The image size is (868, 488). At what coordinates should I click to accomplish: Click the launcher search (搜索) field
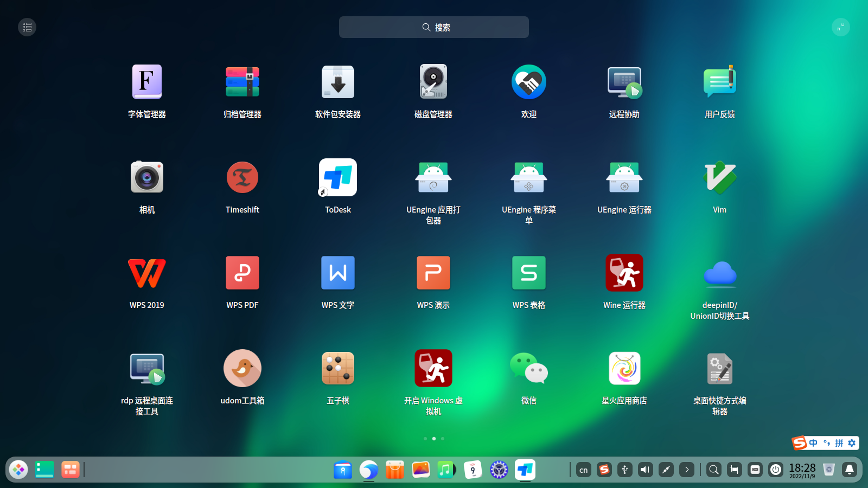coord(434,27)
